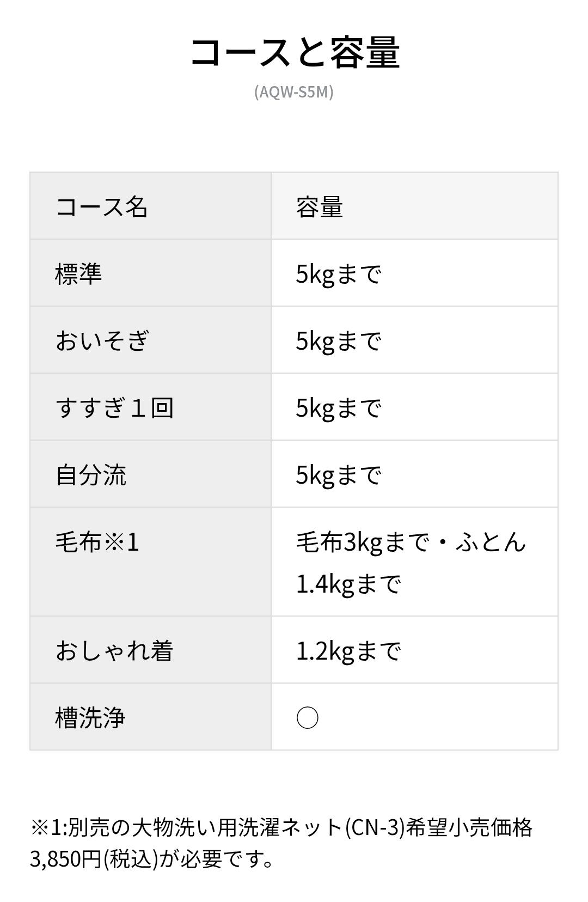This screenshot has width=588, height=902.
Task: Select the 自分流 course cell
Action: pos(90,474)
